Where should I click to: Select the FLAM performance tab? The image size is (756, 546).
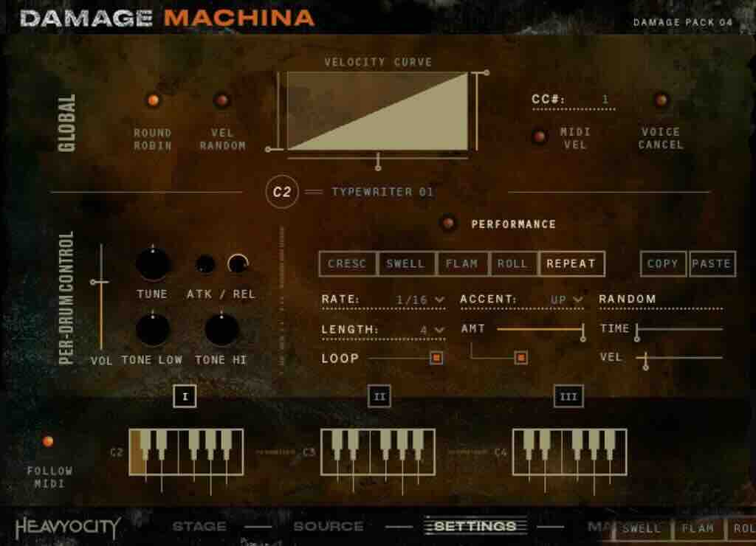pos(462,263)
